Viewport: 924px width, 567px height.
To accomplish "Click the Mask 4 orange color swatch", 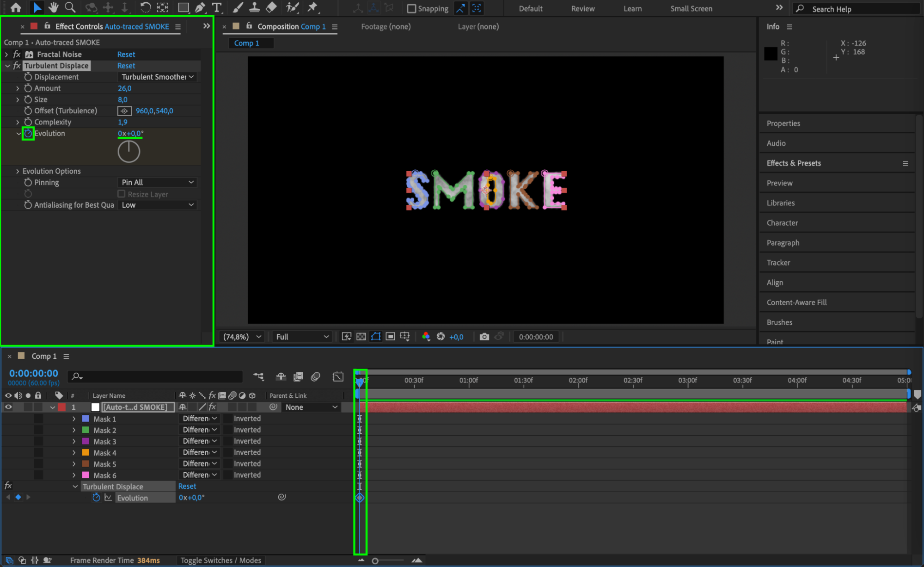I will pos(86,452).
